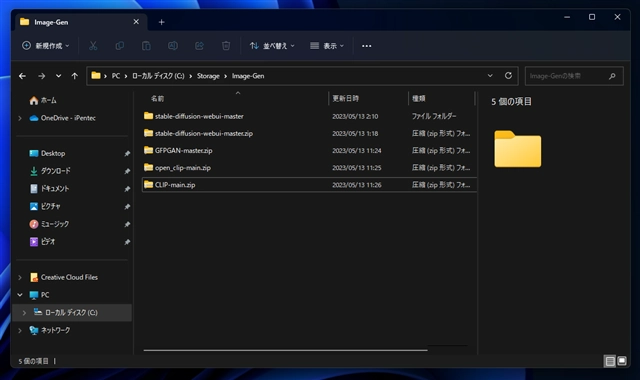Click the Delete trash can icon
Screen dimensions: 640x380
(226, 46)
